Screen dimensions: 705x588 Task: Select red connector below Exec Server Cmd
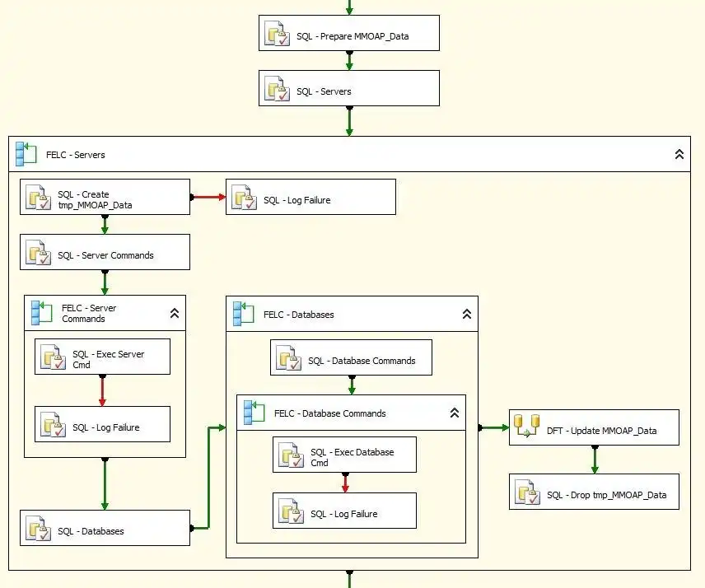(102, 390)
